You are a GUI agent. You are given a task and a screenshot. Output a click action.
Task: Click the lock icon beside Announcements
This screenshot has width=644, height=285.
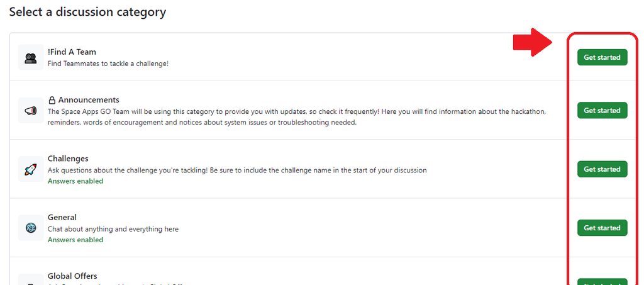[x=52, y=100]
